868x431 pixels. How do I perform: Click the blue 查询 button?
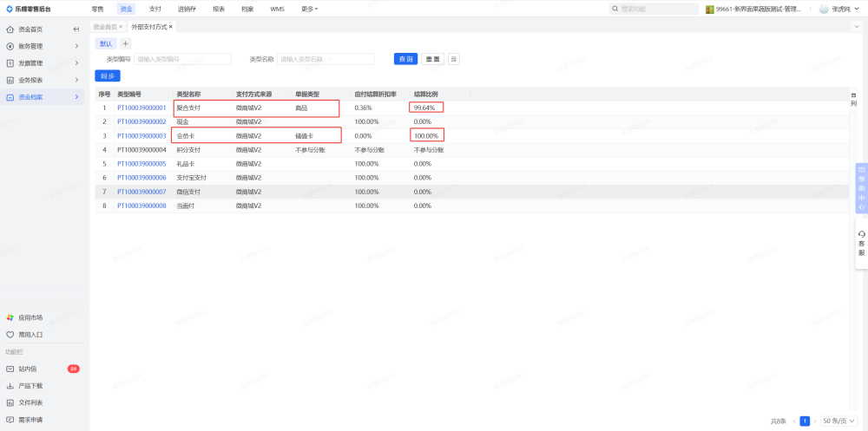(404, 59)
